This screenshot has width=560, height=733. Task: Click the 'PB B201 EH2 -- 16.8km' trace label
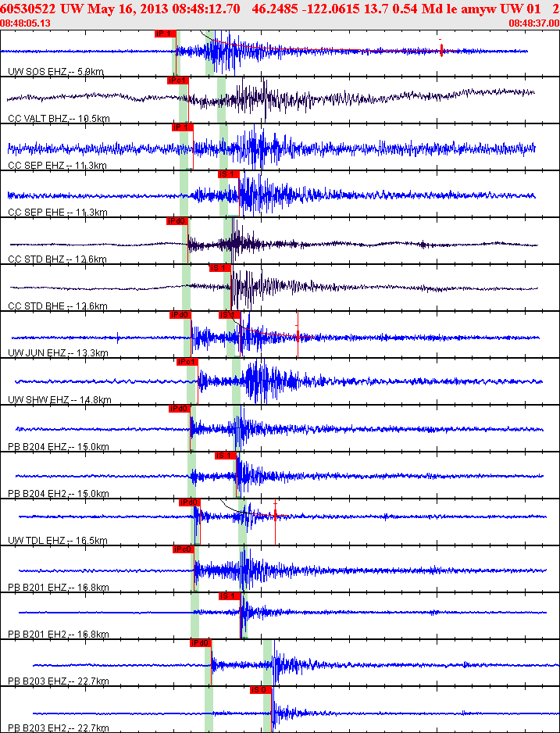(x=59, y=635)
